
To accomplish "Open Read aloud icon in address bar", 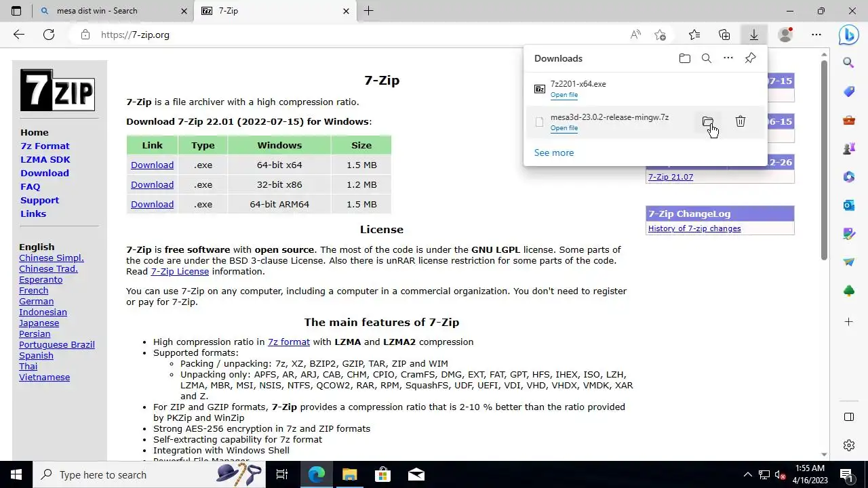I will (635, 35).
